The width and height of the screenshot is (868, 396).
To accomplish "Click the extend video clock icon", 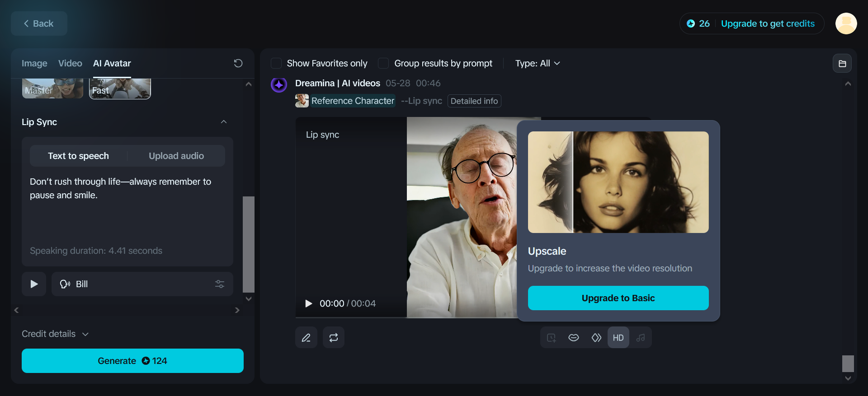I will coord(552,338).
